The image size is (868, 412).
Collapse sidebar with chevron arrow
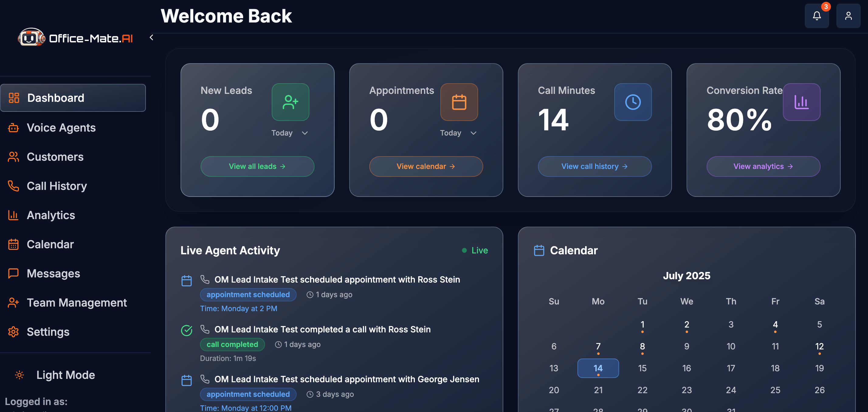click(152, 37)
